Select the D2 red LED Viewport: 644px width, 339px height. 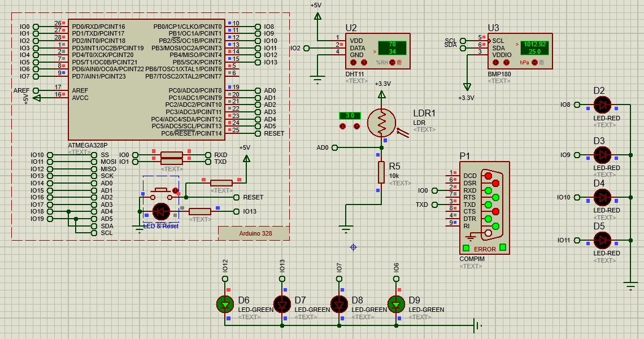(603, 105)
